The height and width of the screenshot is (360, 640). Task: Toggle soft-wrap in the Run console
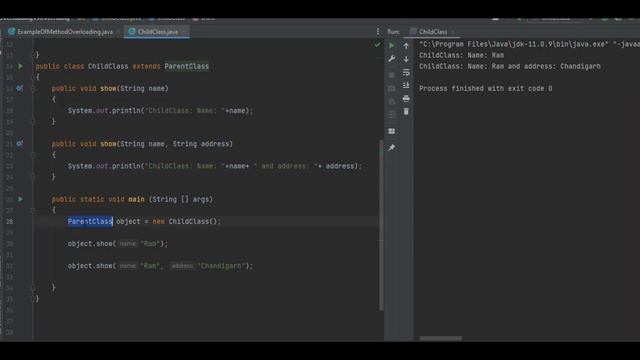click(406, 72)
